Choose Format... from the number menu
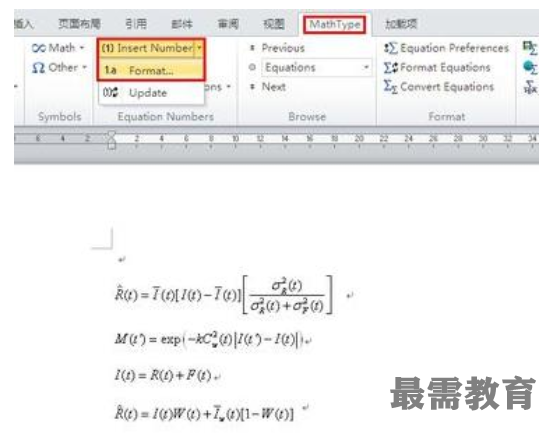542x433 pixels. pos(151,71)
